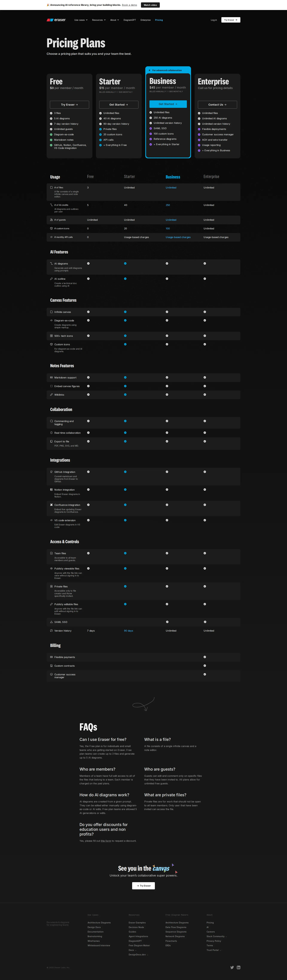Click the Export to file icon under Collaboration
Screen dimensions: 287x980
[51, 441]
